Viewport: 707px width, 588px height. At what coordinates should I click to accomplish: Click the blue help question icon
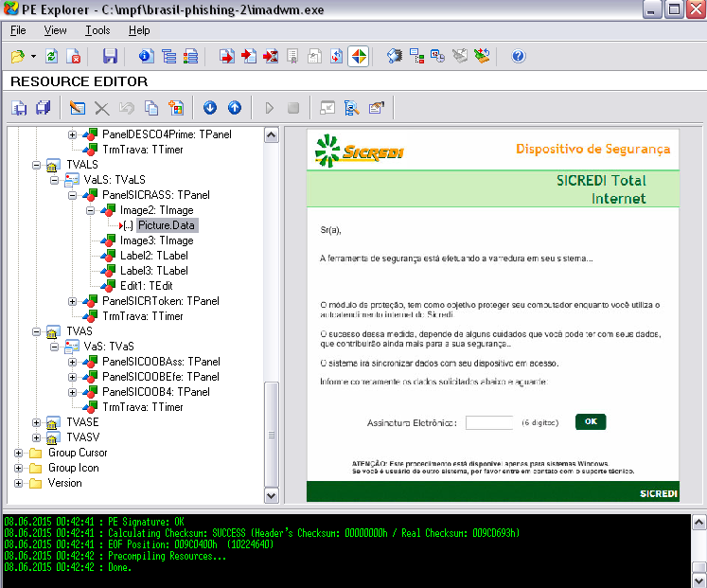pyautogui.click(x=518, y=57)
